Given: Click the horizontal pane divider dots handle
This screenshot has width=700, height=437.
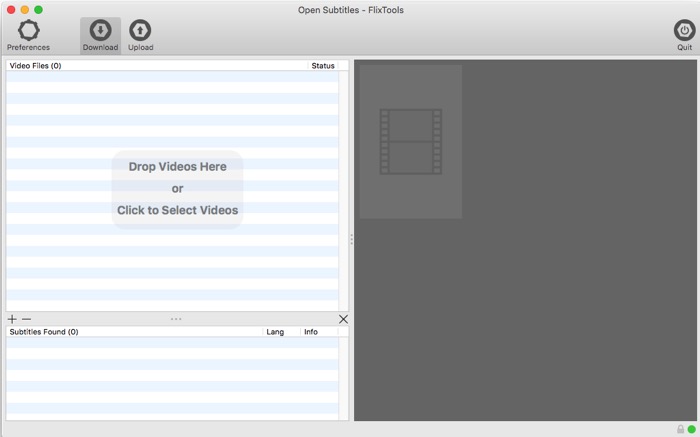Looking at the screenshot, I should tap(176, 319).
